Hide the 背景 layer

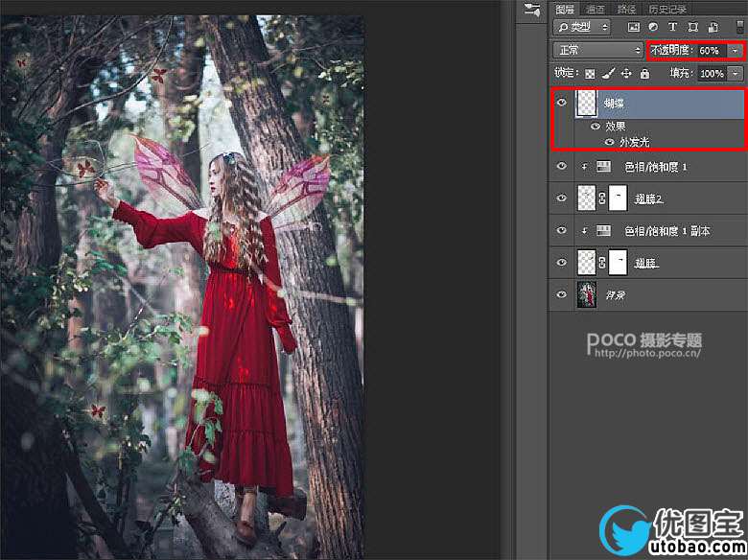pyautogui.click(x=562, y=295)
